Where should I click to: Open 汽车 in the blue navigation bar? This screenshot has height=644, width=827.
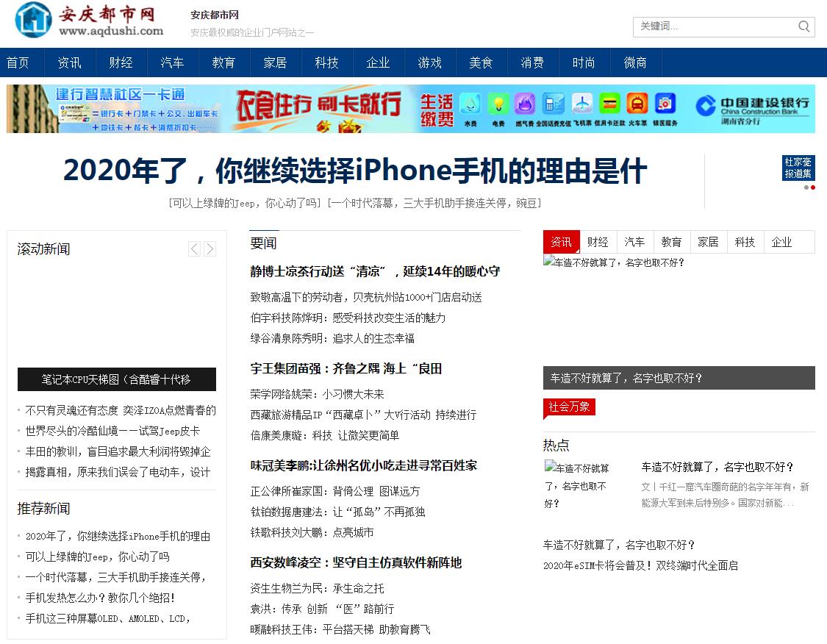coord(173,62)
